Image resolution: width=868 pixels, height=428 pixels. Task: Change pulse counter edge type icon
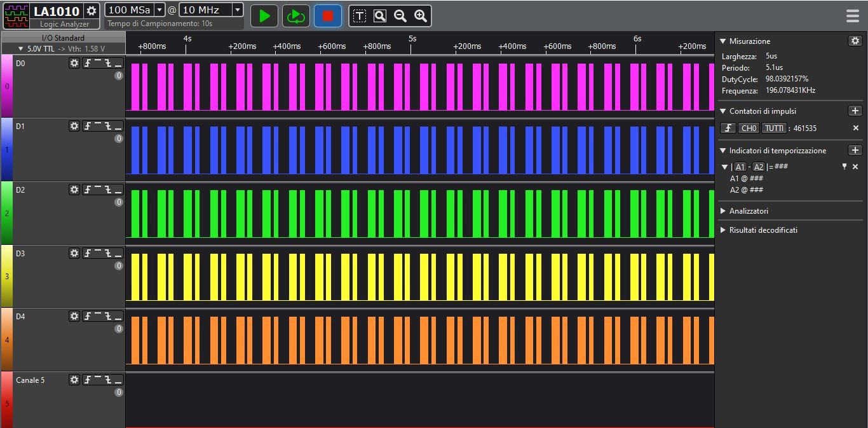(728, 128)
